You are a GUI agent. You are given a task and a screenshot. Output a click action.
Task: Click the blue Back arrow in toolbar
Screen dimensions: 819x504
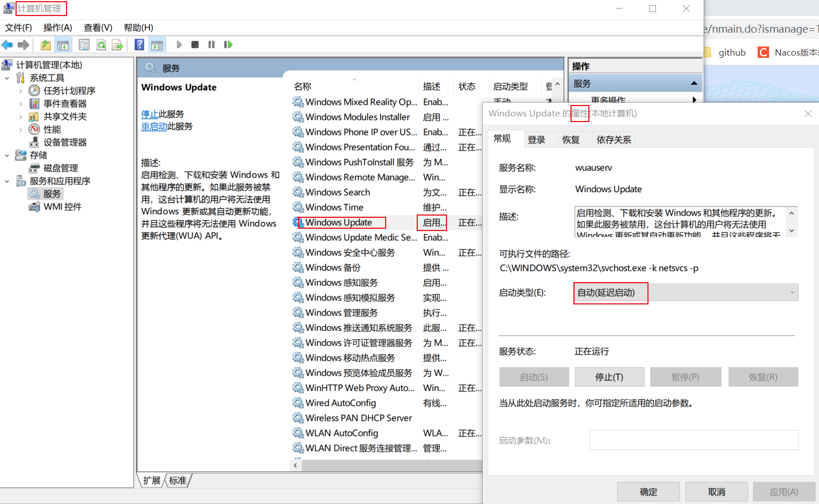7,45
